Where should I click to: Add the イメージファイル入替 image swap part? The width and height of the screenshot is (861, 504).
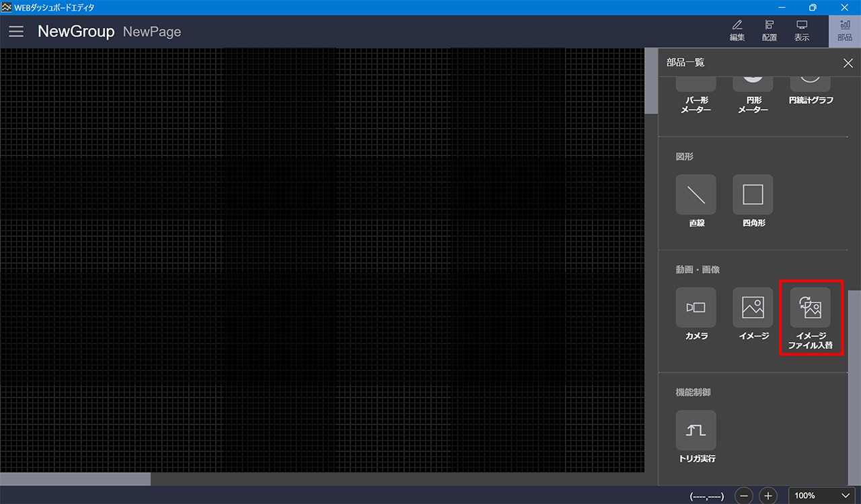click(811, 308)
